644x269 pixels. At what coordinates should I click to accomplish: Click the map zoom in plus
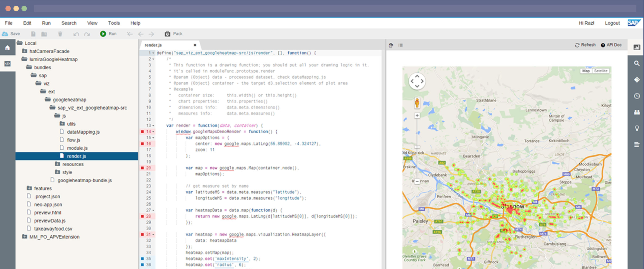[x=417, y=116]
